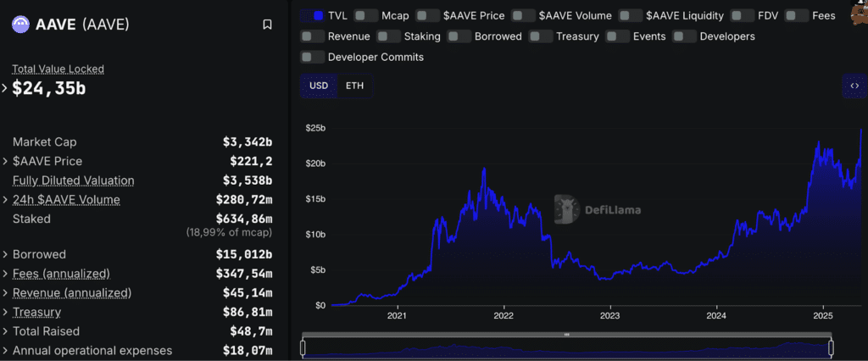The height and width of the screenshot is (361, 868).
Task: Toggle the TVL chart series
Action: 311,15
